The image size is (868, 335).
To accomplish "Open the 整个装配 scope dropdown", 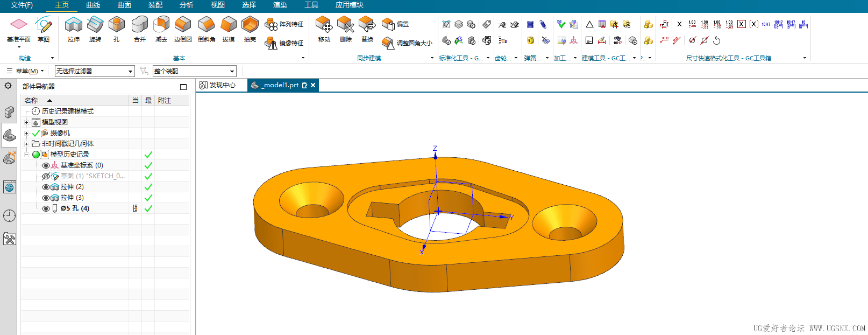I will coord(195,71).
